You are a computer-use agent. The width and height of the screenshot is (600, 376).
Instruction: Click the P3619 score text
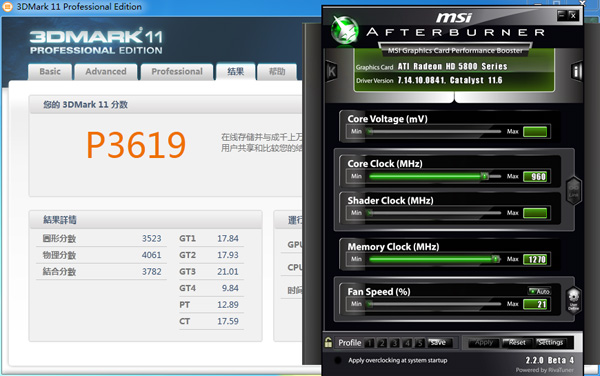pyautogui.click(x=136, y=145)
